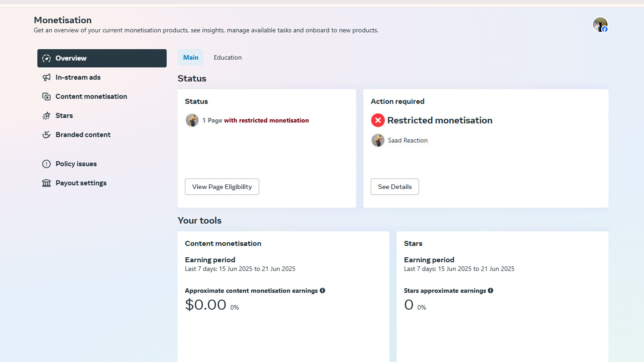Click the Your tools section heading

(x=199, y=220)
